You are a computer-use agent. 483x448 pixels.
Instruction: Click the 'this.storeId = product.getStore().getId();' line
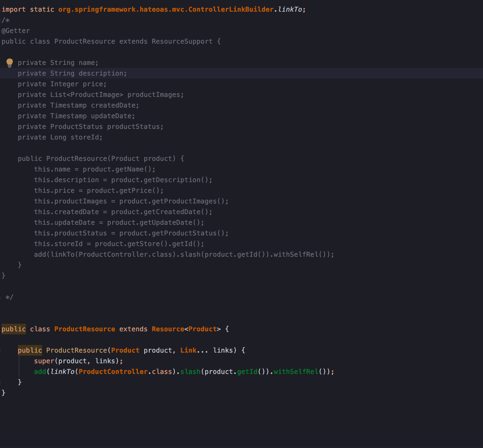point(119,244)
